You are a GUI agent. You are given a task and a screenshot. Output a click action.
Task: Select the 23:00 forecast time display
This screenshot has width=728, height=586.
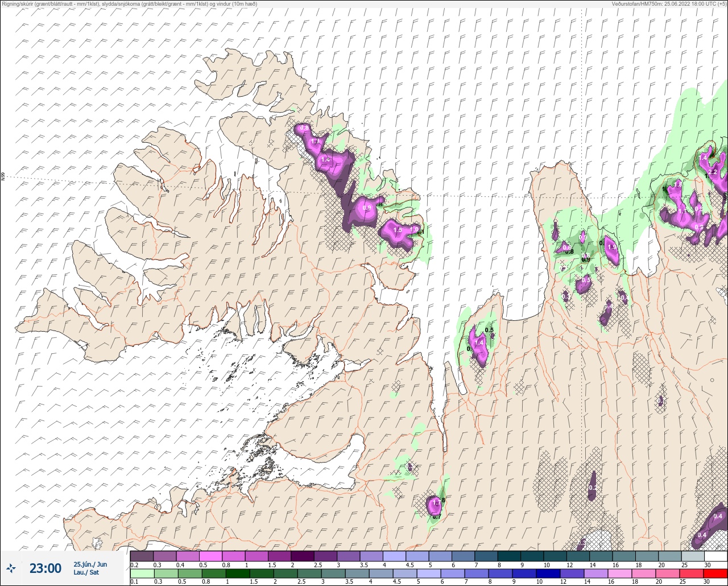pyautogui.click(x=45, y=568)
